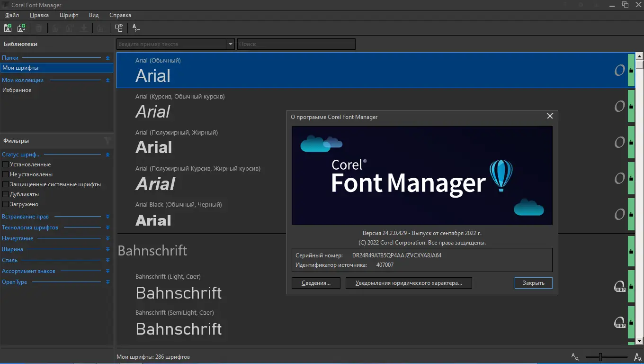Click lock icon on Arial Black row
The height and width of the screenshot is (364, 644).
point(631,215)
